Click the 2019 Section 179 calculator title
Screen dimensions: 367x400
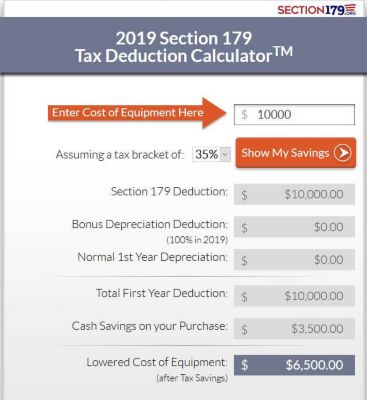(x=184, y=47)
